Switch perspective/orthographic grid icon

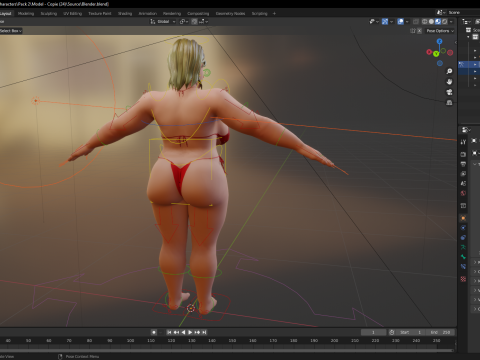point(449,102)
